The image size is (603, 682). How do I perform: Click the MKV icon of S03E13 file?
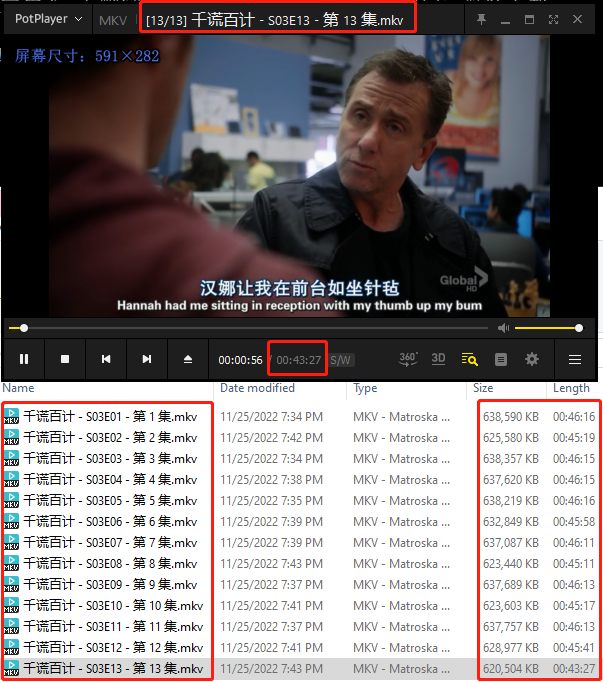[11, 668]
